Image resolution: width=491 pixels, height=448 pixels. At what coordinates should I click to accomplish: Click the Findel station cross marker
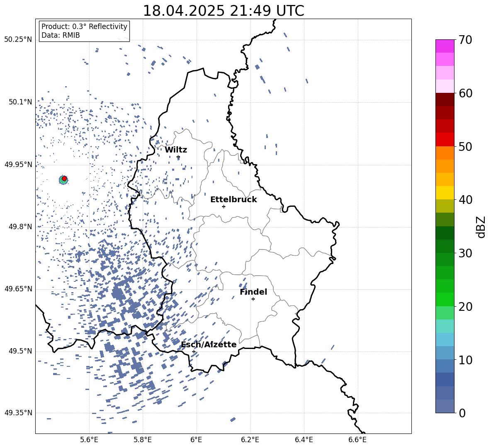[253, 299]
